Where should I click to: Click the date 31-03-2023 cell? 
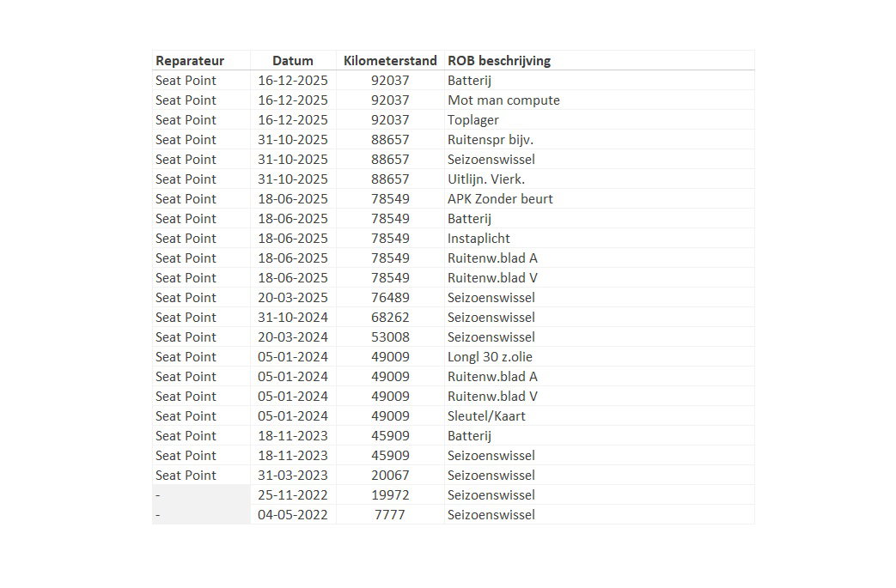tap(293, 476)
